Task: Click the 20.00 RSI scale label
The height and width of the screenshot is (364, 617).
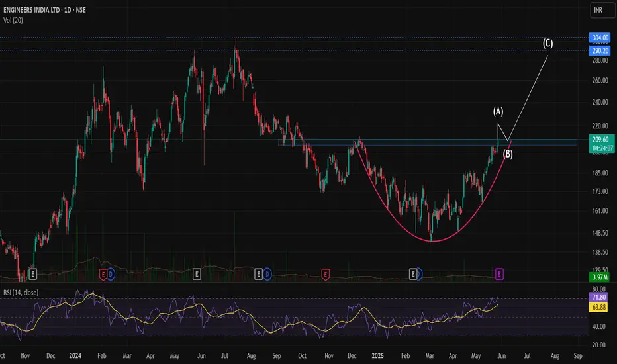Action: click(599, 345)
